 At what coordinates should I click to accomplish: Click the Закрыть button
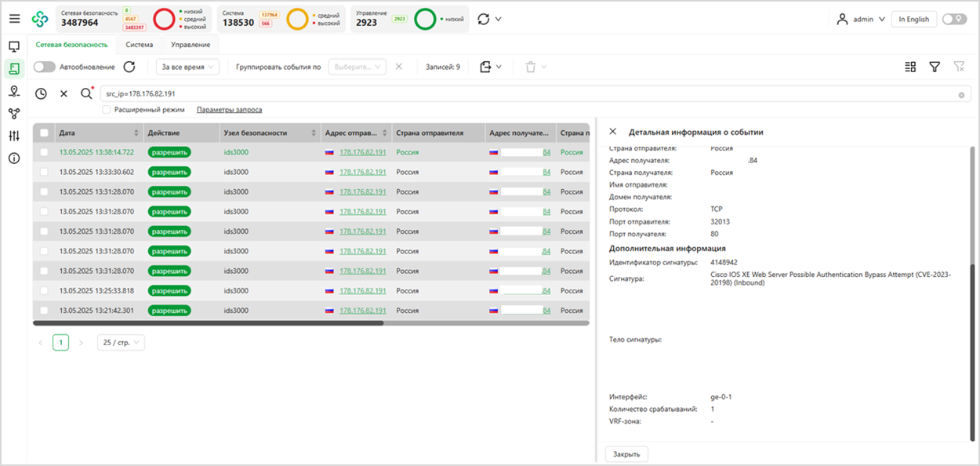pos(626,453)
